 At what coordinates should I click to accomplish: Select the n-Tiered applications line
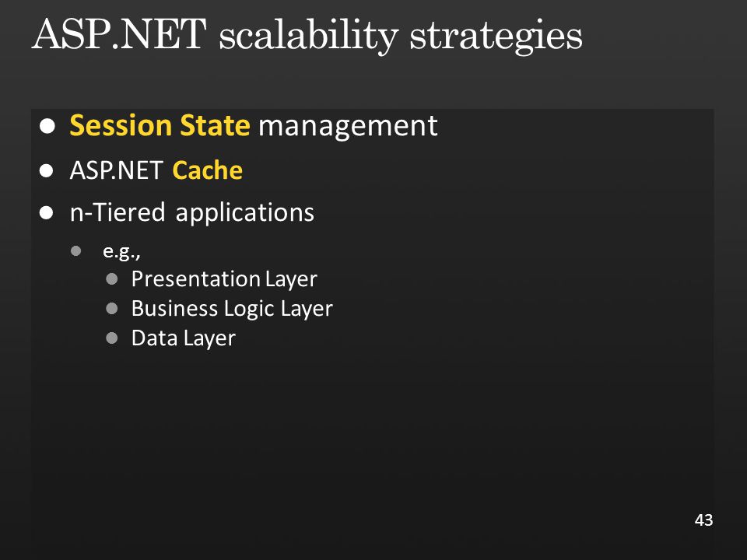click(192, 212)
